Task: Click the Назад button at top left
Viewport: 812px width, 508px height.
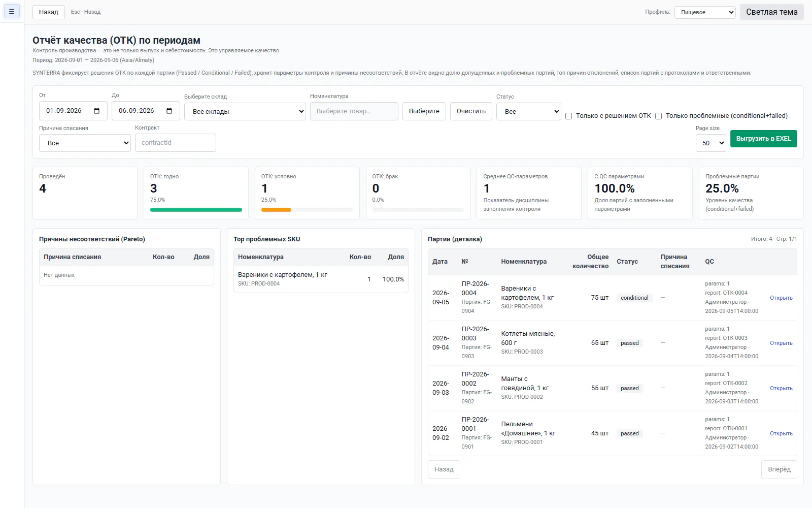Action: coord(49,12)
